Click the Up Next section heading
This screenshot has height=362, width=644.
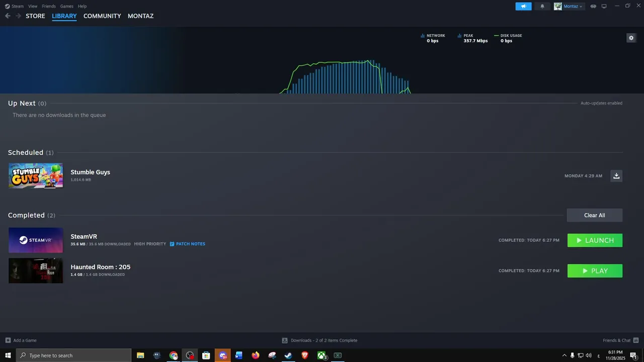click(x=27, y=103)
